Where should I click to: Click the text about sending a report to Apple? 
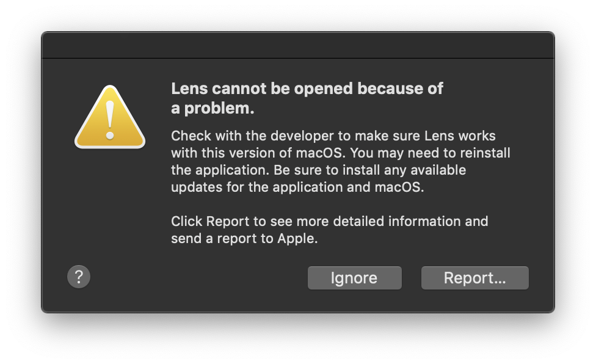tap(329, 230)
